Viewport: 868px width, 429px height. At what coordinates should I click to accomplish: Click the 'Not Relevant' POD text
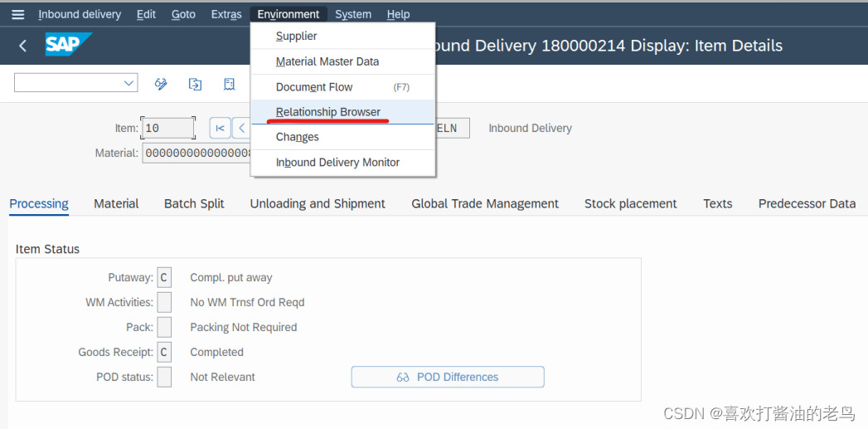[222, 378]
